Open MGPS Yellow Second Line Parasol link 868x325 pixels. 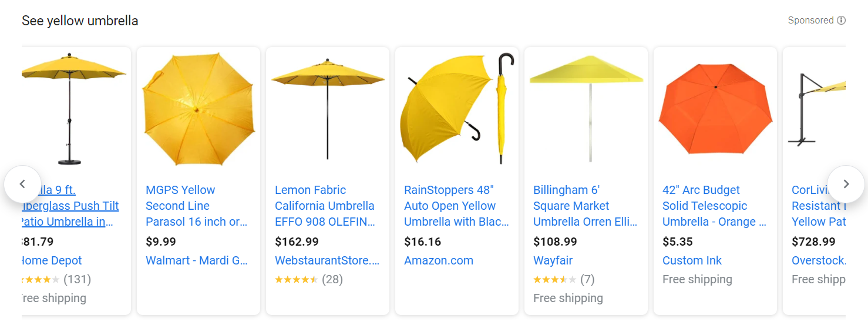coord(196,206)
